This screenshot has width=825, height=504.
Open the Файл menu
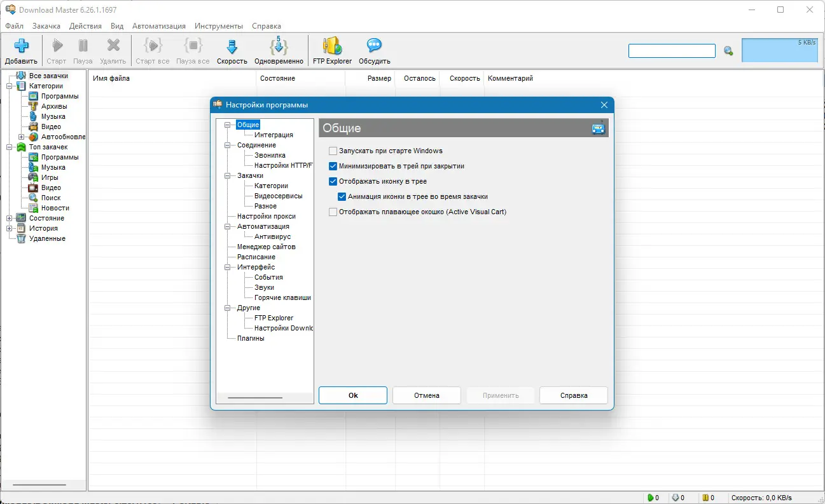14,26
